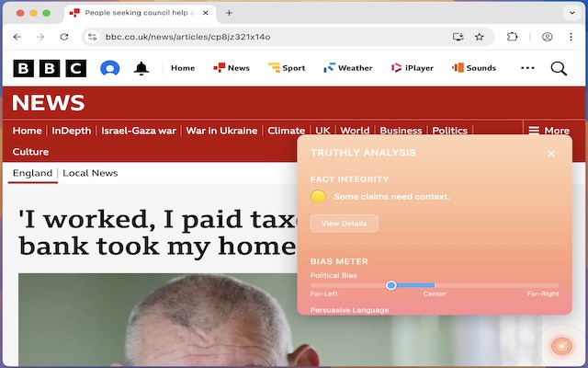Select InDepth in news menu
Screen dimensions: 588x368
72,131
